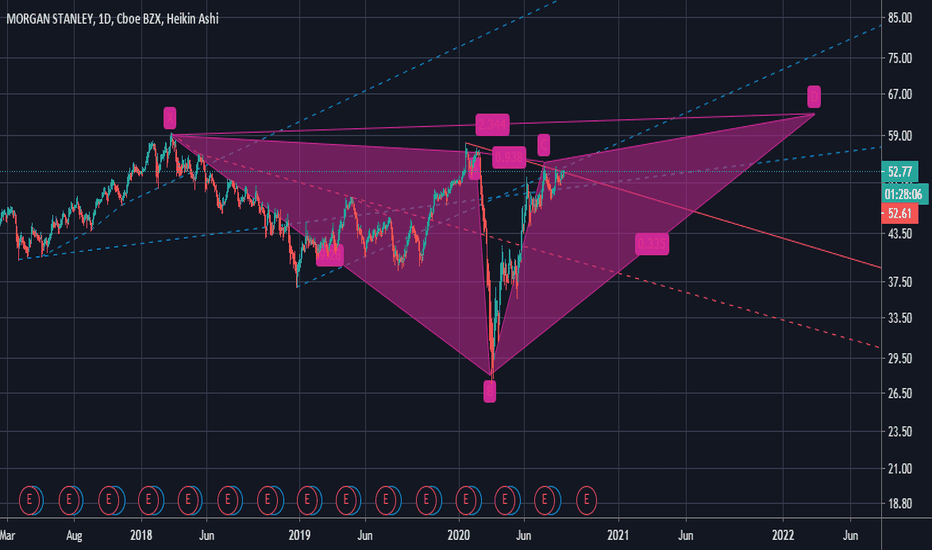Click the 2022 time axis label

coord(783,535)
